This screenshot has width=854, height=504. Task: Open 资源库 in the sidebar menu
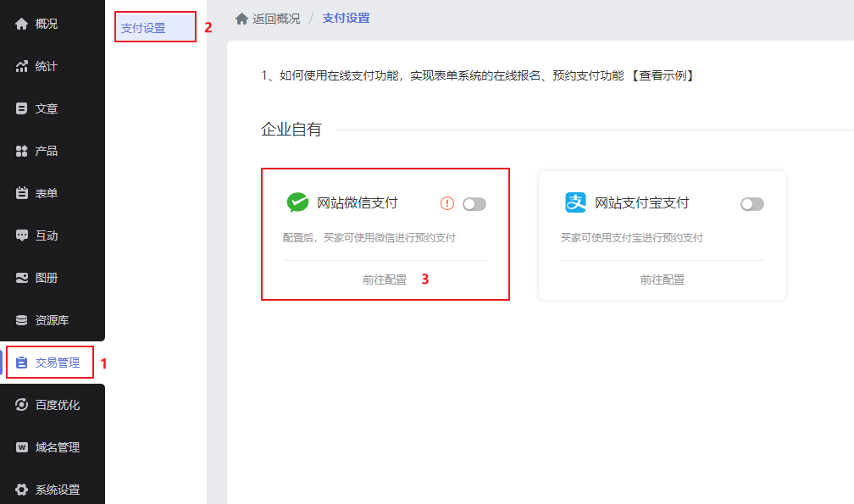(53, 320)
